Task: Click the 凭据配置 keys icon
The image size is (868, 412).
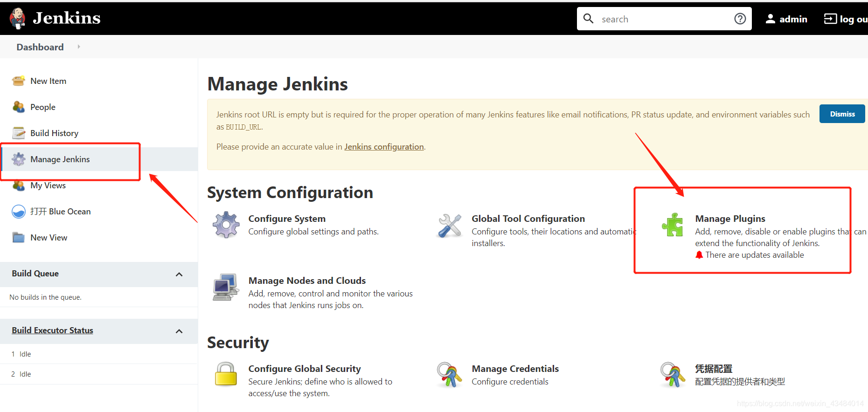Action: click(673, 375)
